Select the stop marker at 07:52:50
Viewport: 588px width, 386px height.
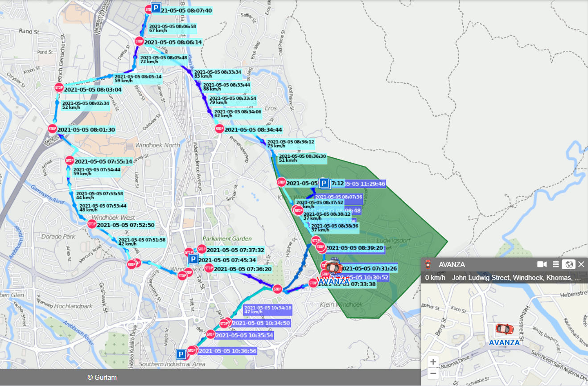(x=92, y=224)
